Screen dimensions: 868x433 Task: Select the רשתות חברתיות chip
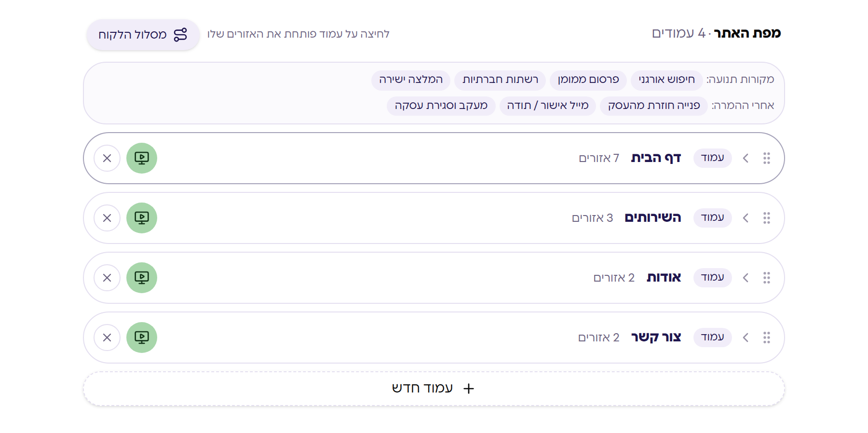click(x=500, y=80)
